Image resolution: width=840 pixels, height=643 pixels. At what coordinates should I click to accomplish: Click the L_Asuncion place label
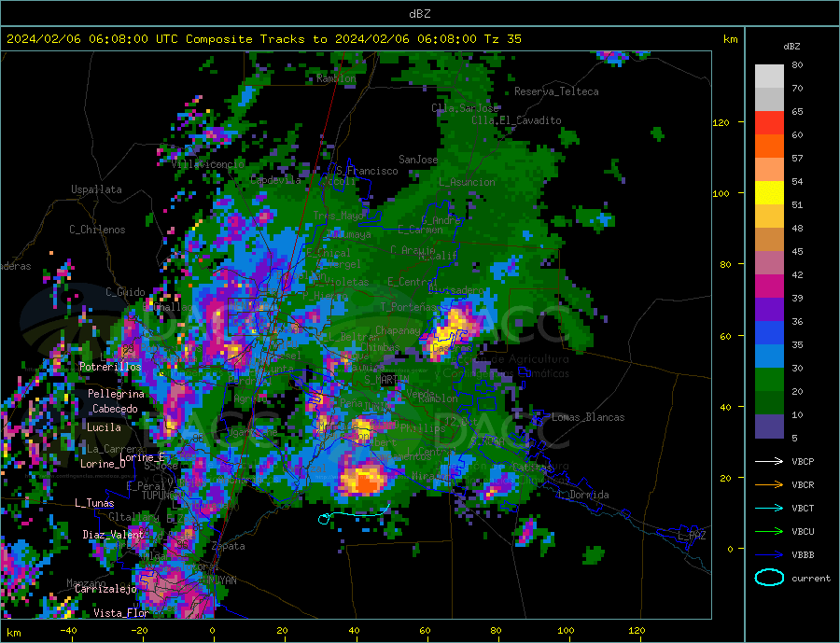pyautogui.click(x=468, y=182)
